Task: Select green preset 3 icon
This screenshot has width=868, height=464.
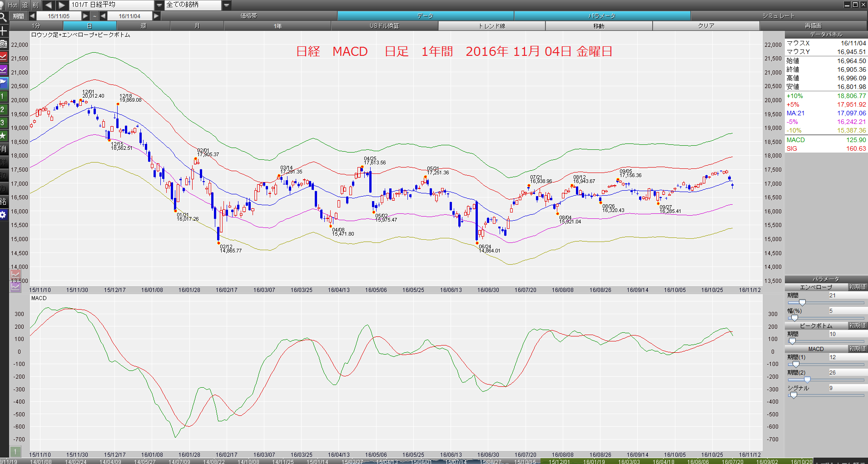Action: coord(4,123)
